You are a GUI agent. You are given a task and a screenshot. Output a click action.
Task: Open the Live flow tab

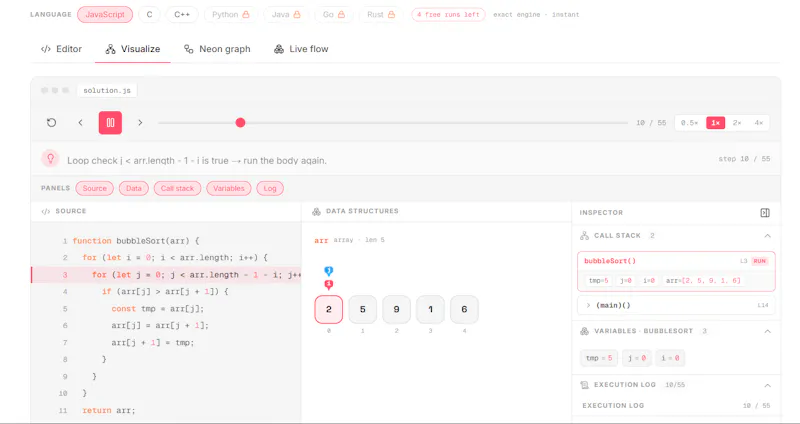tap(301, 49)
